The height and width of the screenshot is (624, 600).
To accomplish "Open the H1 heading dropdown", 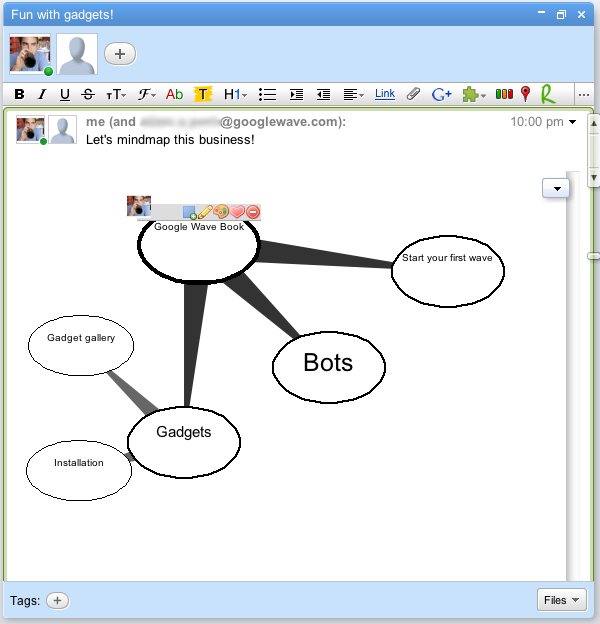I will click(235, 94).
